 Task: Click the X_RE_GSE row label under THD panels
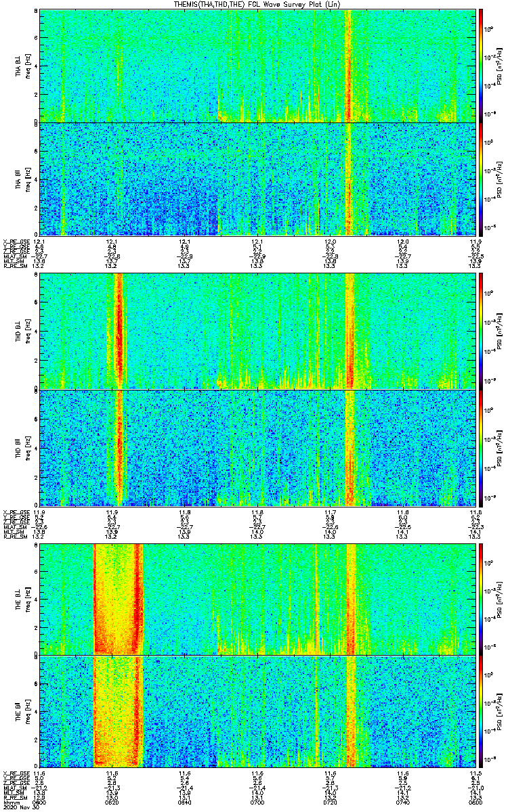coord(16,511)
